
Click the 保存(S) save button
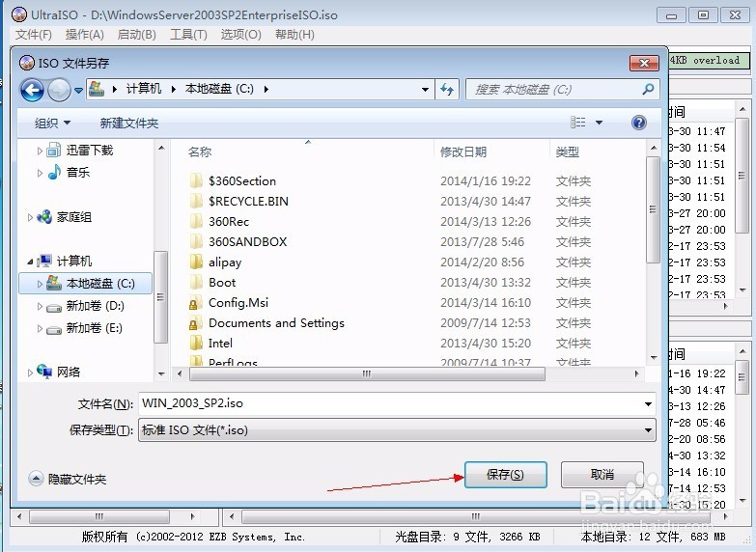[505, 475]
